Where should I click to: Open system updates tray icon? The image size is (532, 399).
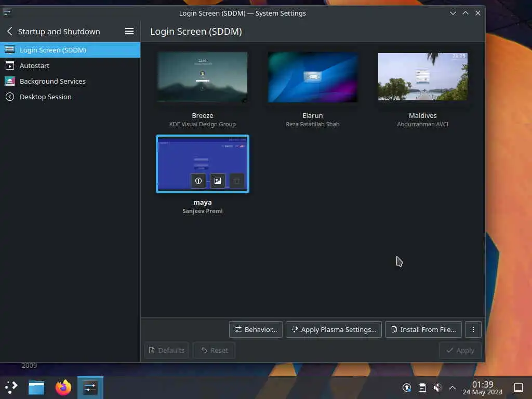coord(406,388)
